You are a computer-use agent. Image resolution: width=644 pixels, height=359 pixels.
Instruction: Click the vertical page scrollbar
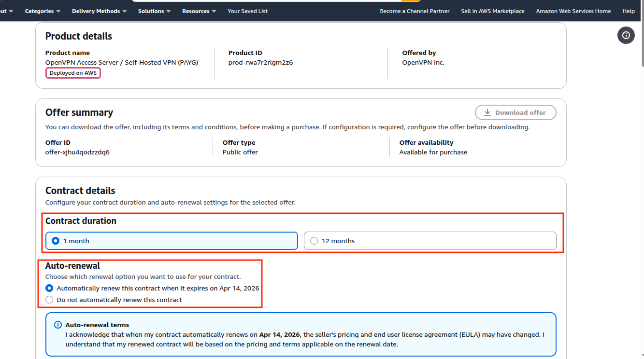[x=642, y=39]
